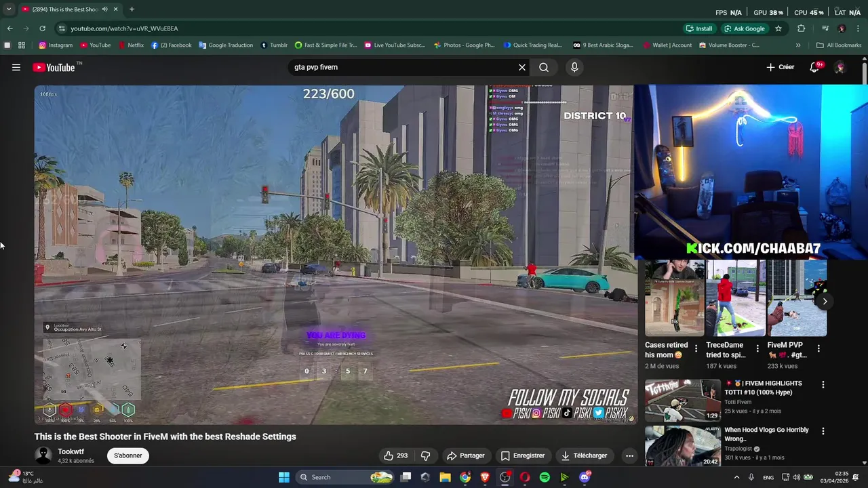Open the TreceDame short thumbnail

point(736,298)
